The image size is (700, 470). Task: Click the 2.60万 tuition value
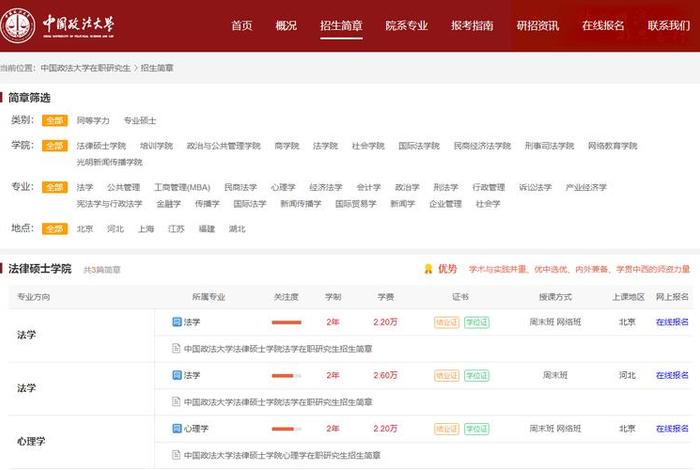[x=385, y=375]
